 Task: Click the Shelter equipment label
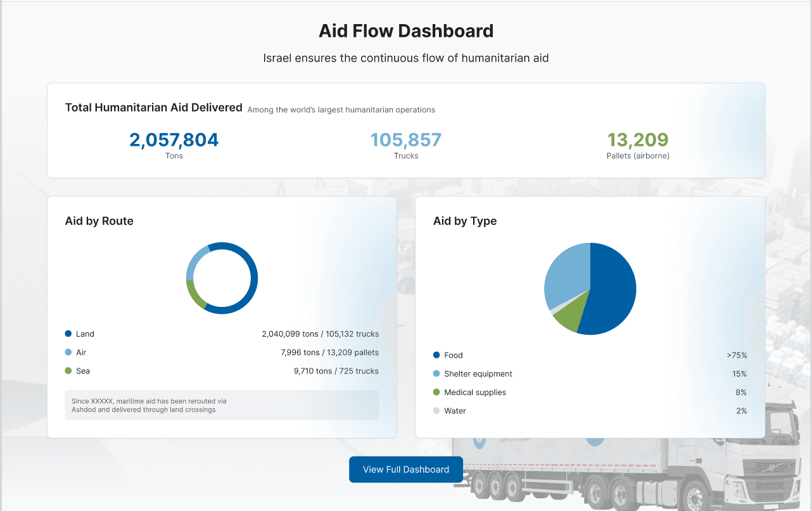tap(478, 374)
